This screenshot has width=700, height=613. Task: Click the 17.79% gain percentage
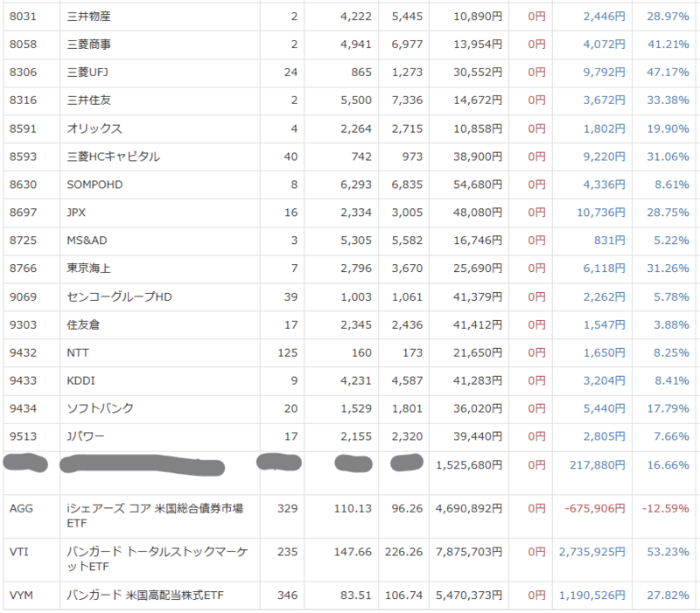[668, 408]
